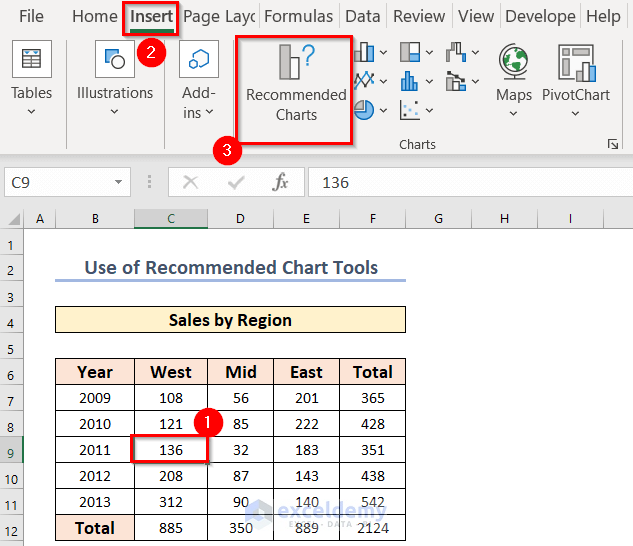Select the West header cell
Screen dimensions: 633x546
click(171, 372)
